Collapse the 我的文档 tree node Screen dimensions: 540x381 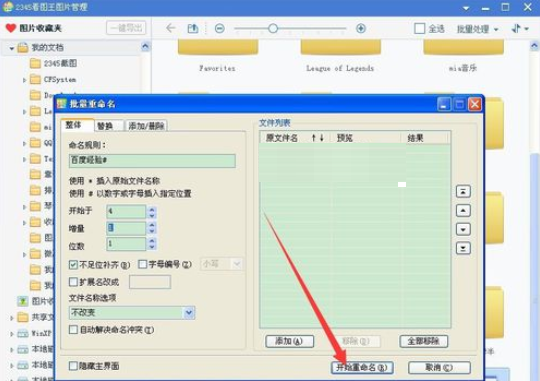[12, 48]
